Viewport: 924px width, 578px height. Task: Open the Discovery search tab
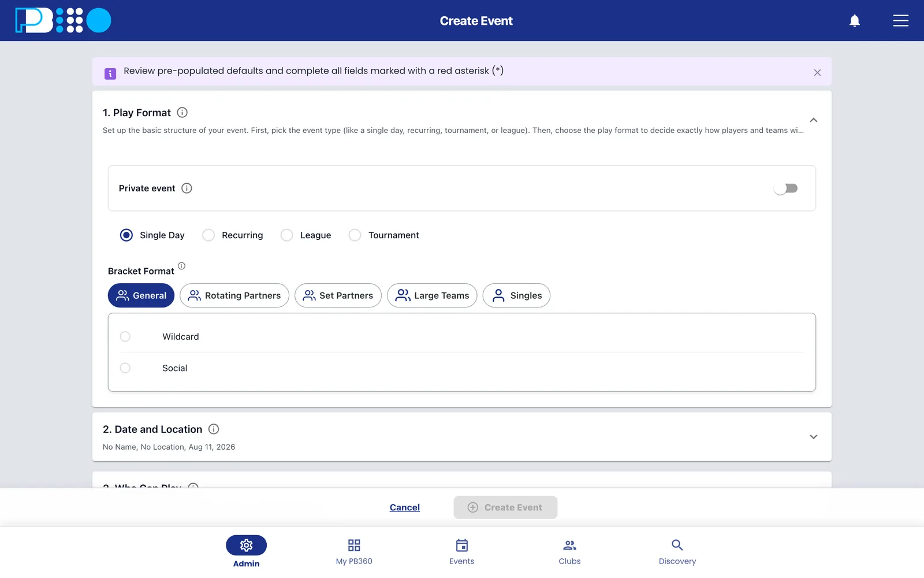tap(677, 551)
